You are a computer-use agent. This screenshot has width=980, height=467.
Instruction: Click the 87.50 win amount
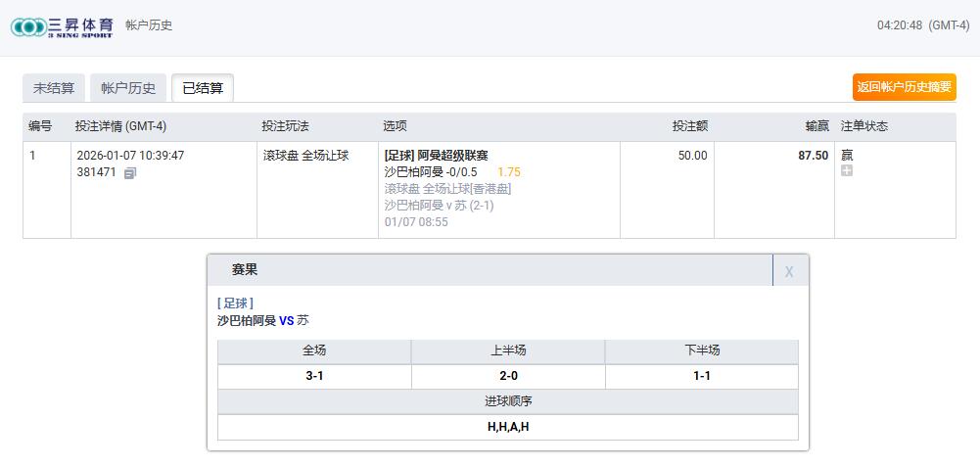click(x=813, y=156)
